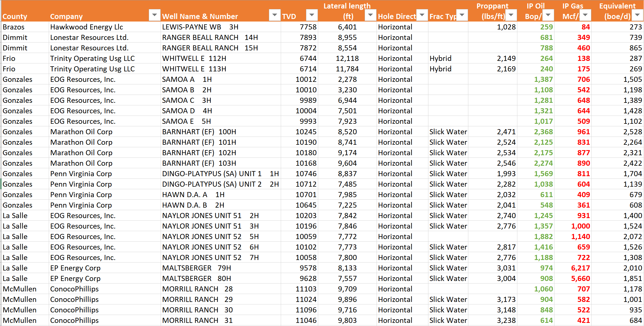Select the Dimmit county cell for RANGER BEALL RANCH 14H
Viewport: 644px width, 326px height.
tap(25, 37)
